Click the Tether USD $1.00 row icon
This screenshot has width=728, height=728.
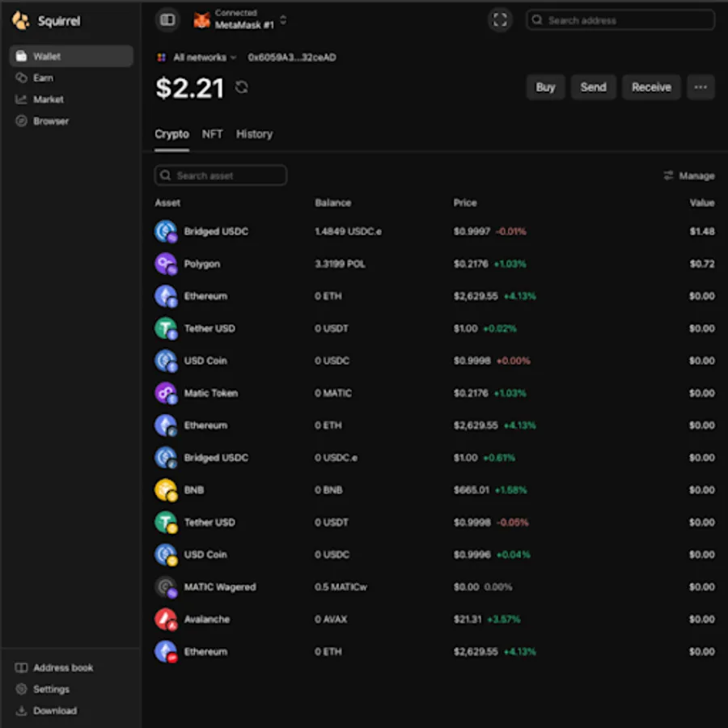[166, 328]
